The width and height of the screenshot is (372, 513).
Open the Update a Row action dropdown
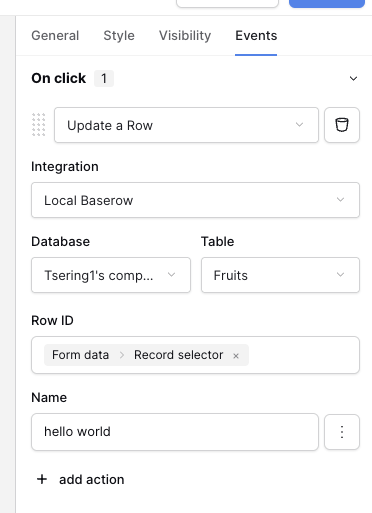[186, 125]
